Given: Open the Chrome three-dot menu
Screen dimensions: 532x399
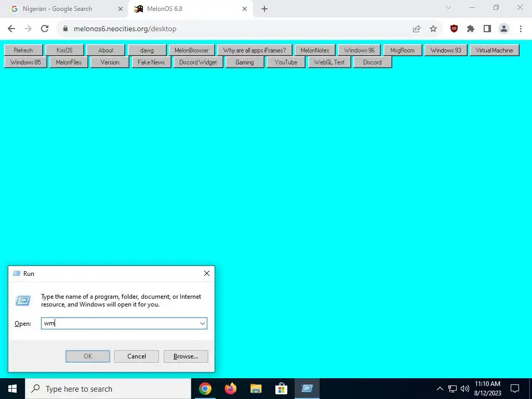Looking at the screenshot, I should coord(521,29).
